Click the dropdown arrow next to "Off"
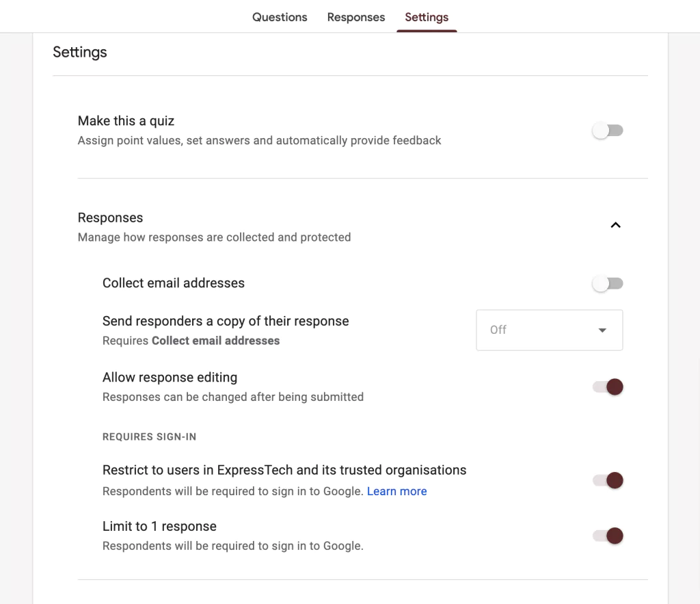Screen dimensions: 700x604 point(602,330)
